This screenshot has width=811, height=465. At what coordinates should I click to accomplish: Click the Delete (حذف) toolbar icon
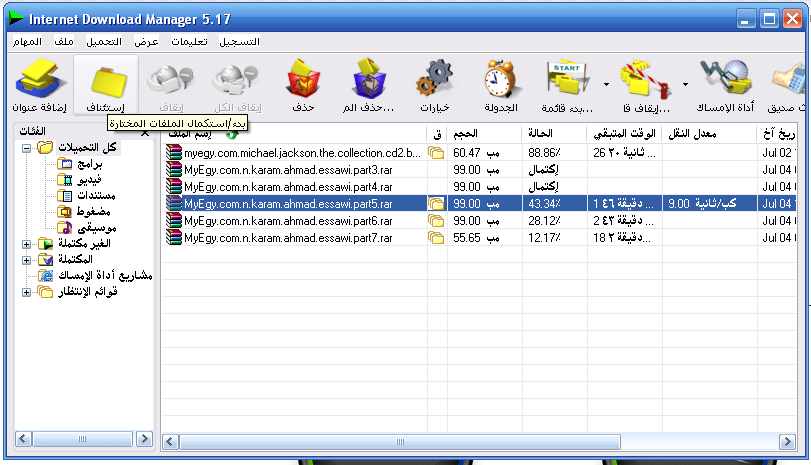click(x=304, y=85)
